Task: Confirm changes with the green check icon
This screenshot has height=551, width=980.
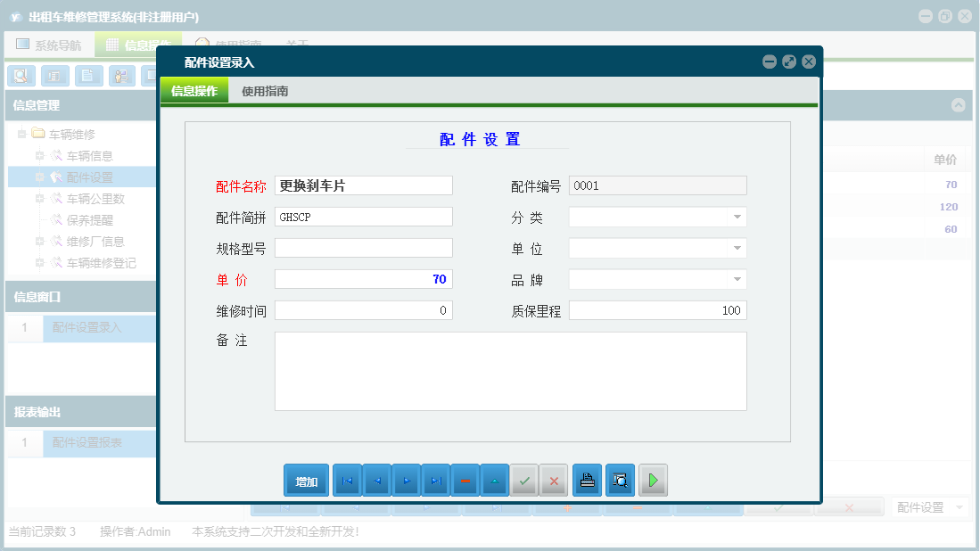Action: pyautogui.click(x=524, y=480)
